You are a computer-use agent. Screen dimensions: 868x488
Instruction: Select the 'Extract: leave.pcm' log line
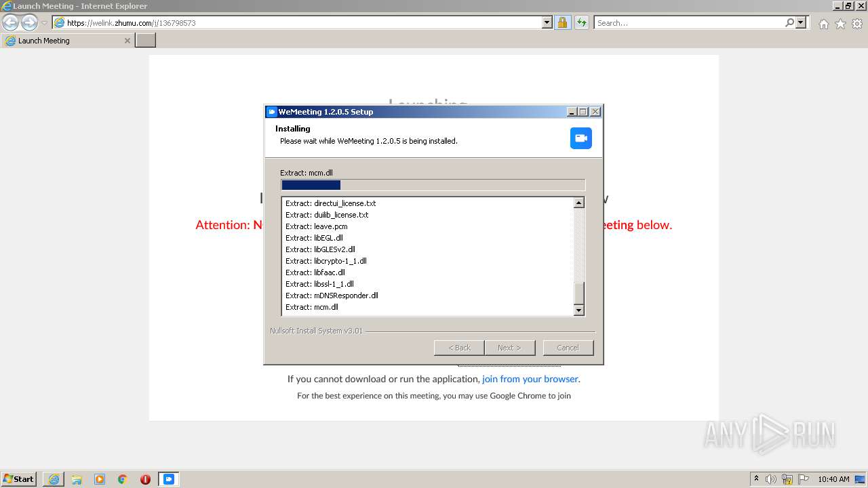coord(316,226)
